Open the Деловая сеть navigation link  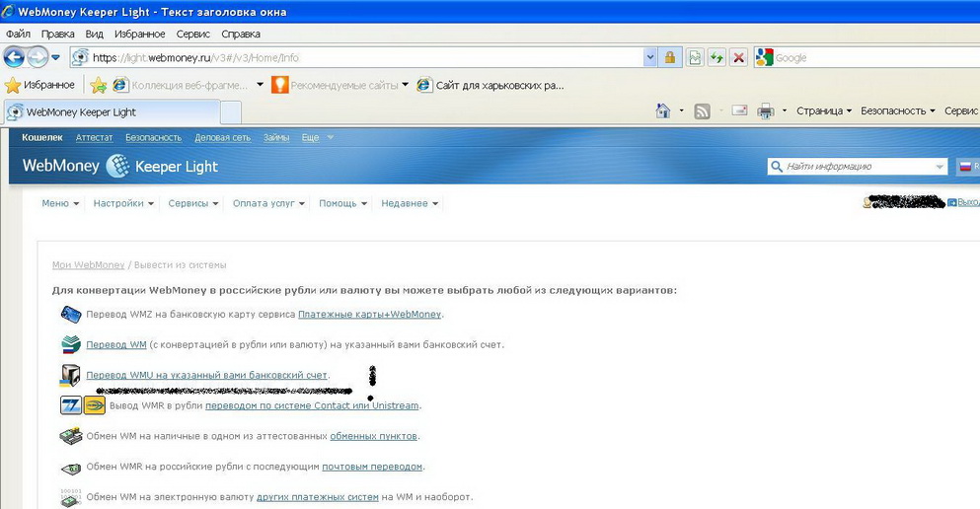[x=222, y=137]
